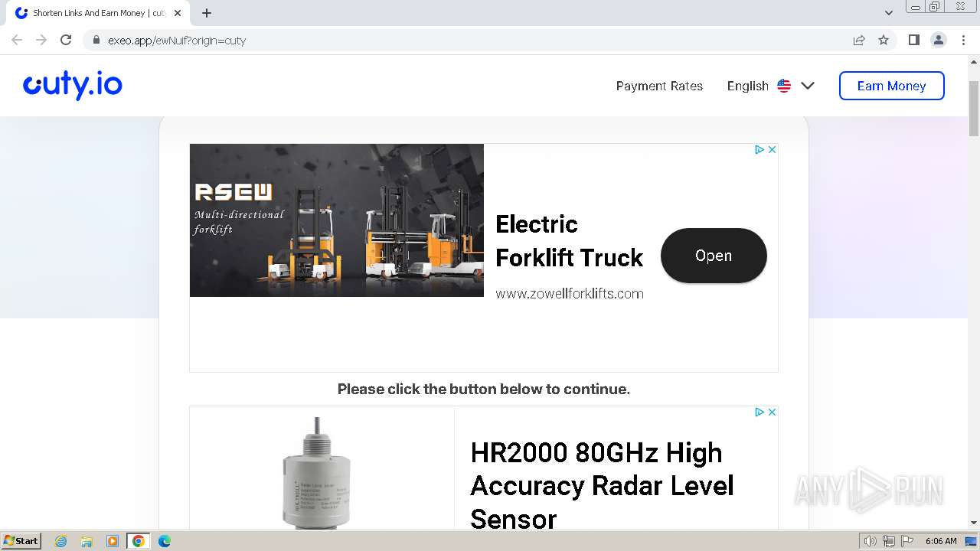Image resolution: width=980 pixels, height=551 pixels.
Task: Open a new browser tab
Action: click(207, 13)
